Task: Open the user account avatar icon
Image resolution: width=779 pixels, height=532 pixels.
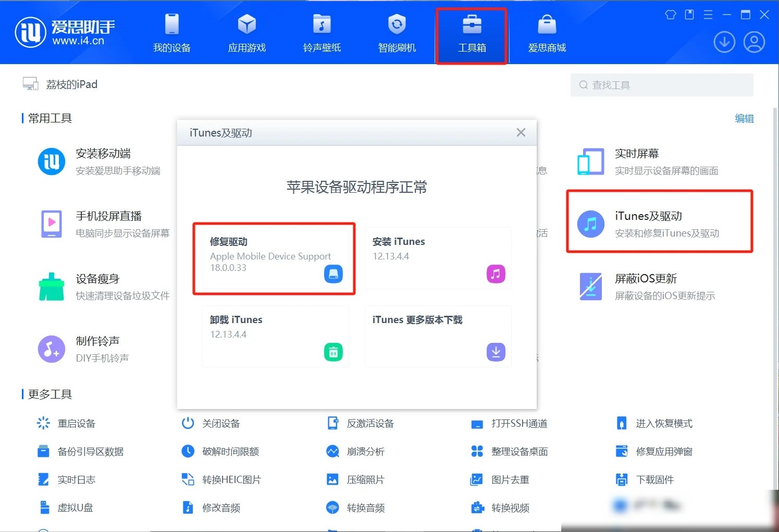Action: point(754,42)
